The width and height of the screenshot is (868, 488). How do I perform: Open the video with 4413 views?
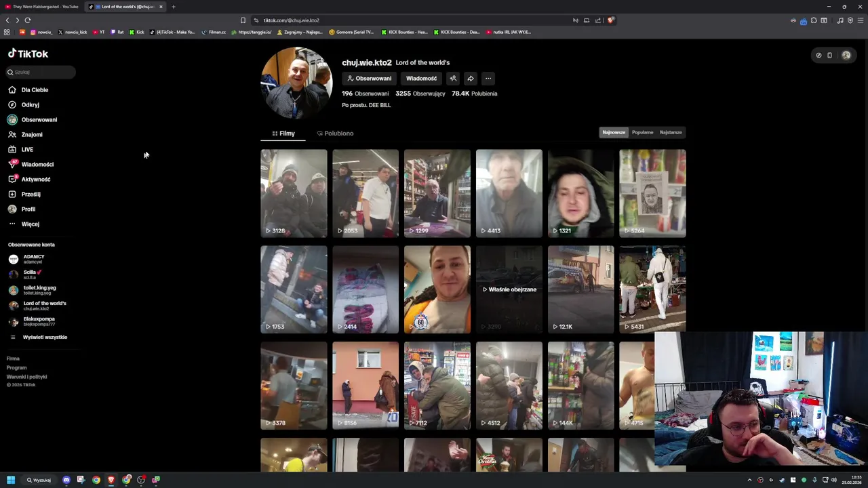pos(509,193)
